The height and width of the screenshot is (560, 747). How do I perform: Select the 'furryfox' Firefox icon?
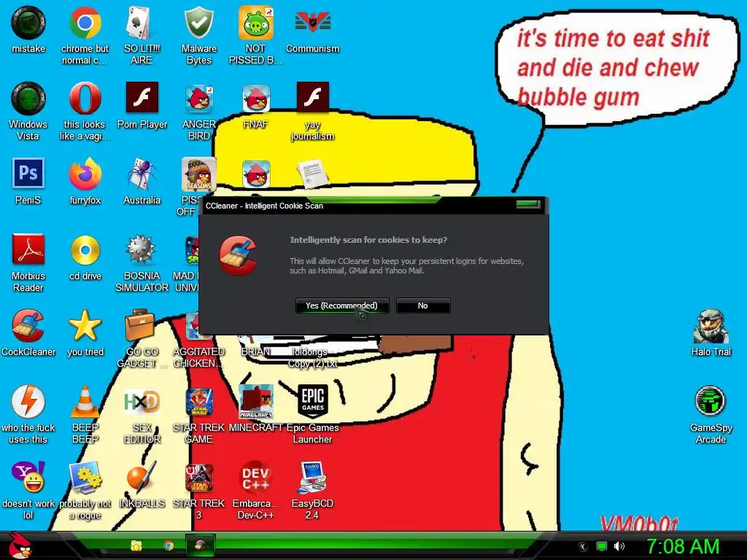point(85,182)
